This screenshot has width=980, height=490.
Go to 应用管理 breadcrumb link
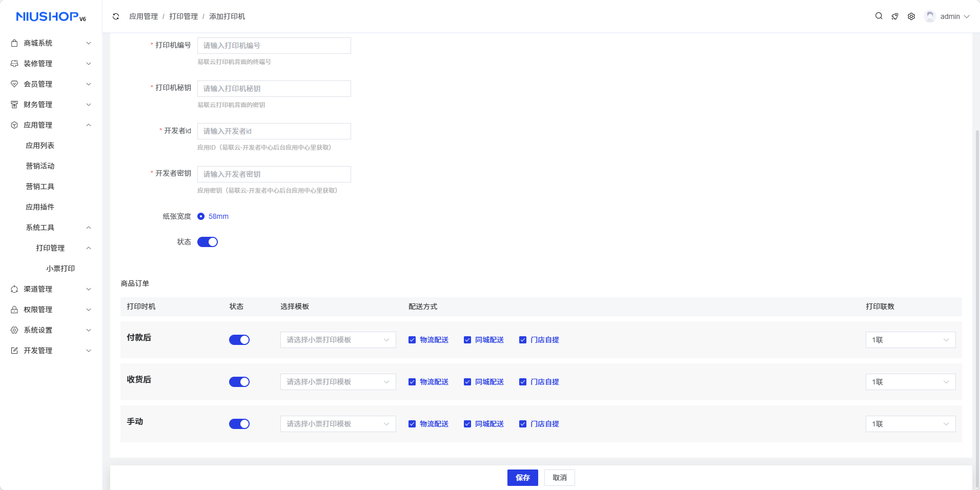click(x=144, y=16)
